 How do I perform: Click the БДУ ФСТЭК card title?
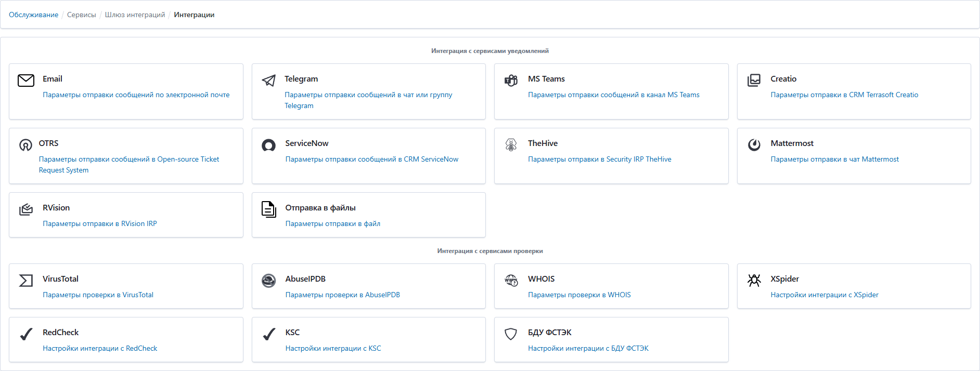(x=549, y=332)
